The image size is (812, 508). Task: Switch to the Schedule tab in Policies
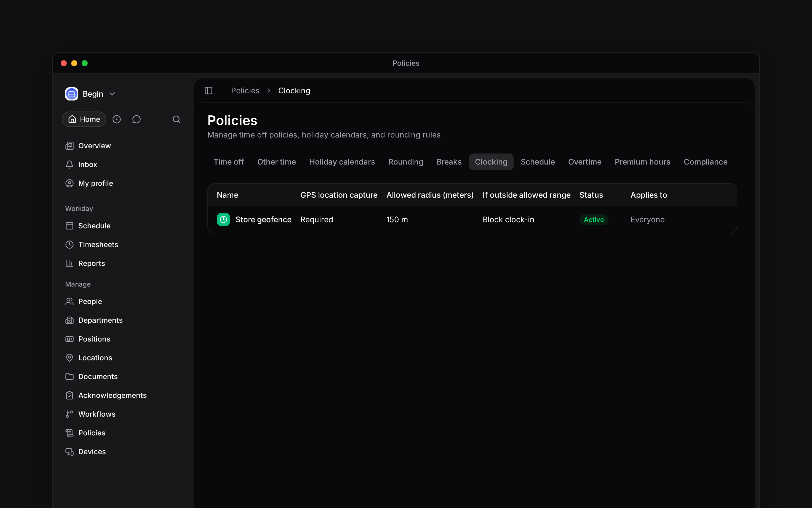pyautogui.click(x=538, y=162)
